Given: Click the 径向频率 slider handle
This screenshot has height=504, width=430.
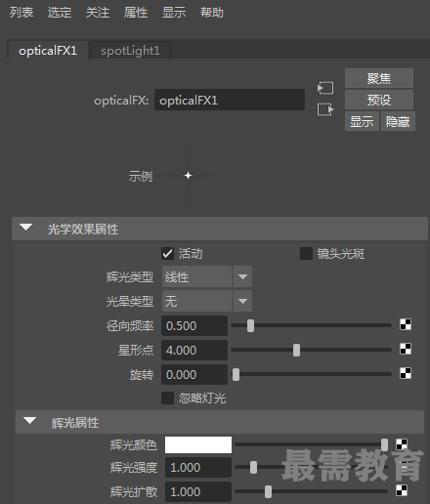Looking at the screenshot, I should pyautogui.click(x=250, y=325).
